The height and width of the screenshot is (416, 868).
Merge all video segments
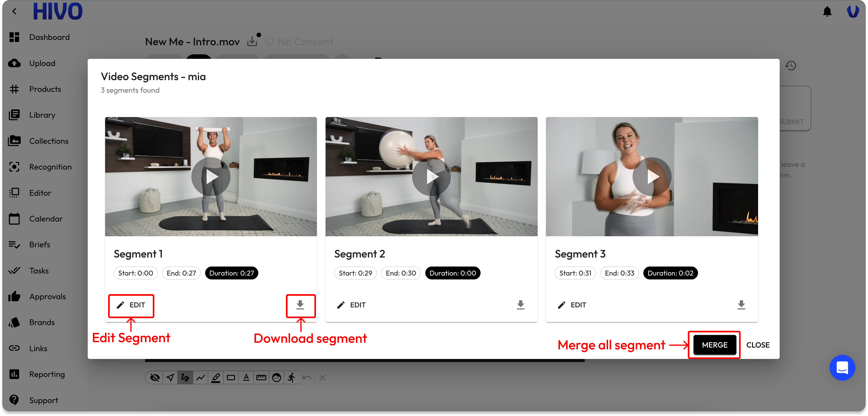pos(714,345)
